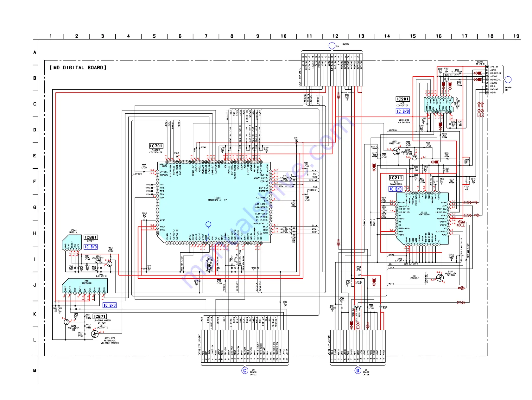The height and width of the screenshot is (400, 532).
Task: Click the DAGAND pin label on CN201
Action: pos(494,89)
